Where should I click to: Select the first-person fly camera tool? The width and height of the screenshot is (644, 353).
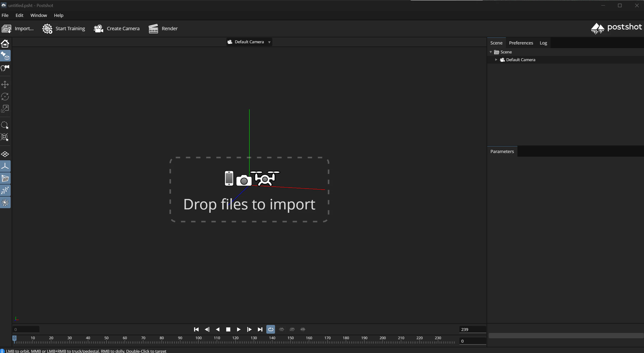pyautogui.click(x=5, y=68)
